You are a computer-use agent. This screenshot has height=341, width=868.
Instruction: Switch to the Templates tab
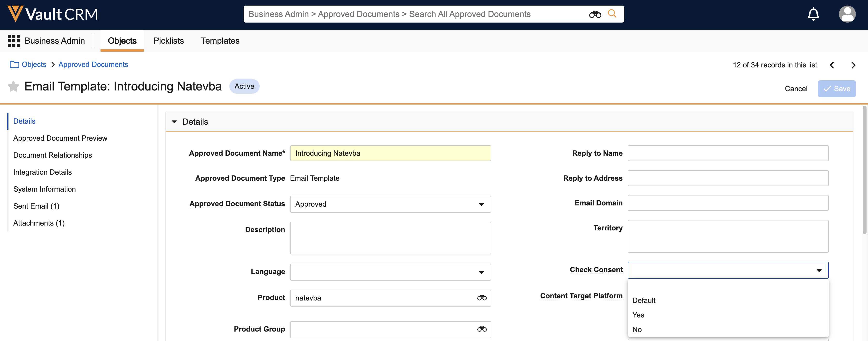point(220,41)
